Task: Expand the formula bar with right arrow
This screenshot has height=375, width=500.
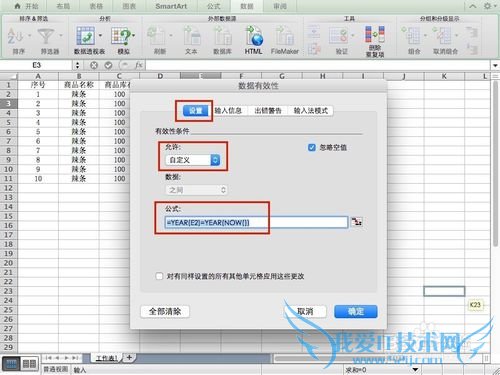Action: [495, 65]
